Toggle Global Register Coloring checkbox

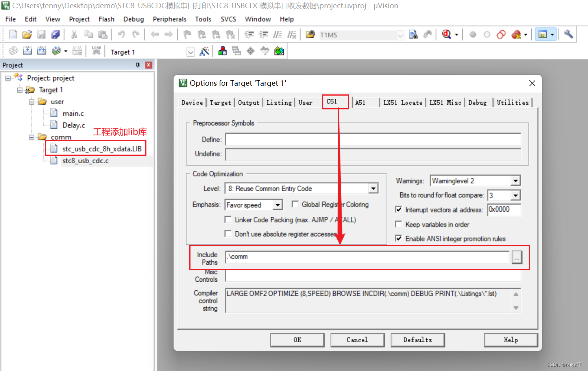coord(295,204)
